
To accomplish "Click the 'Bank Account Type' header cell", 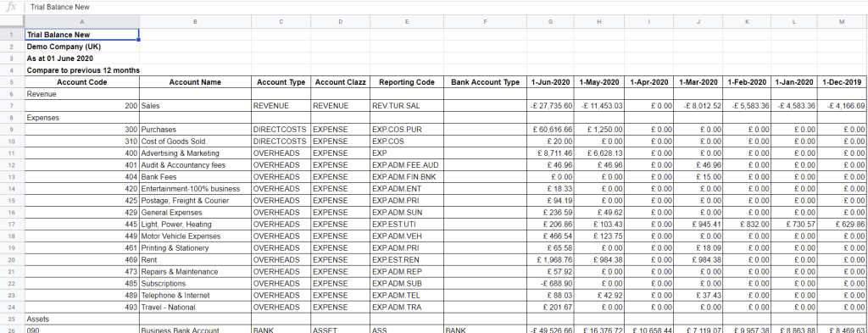I will click(485, 82).
